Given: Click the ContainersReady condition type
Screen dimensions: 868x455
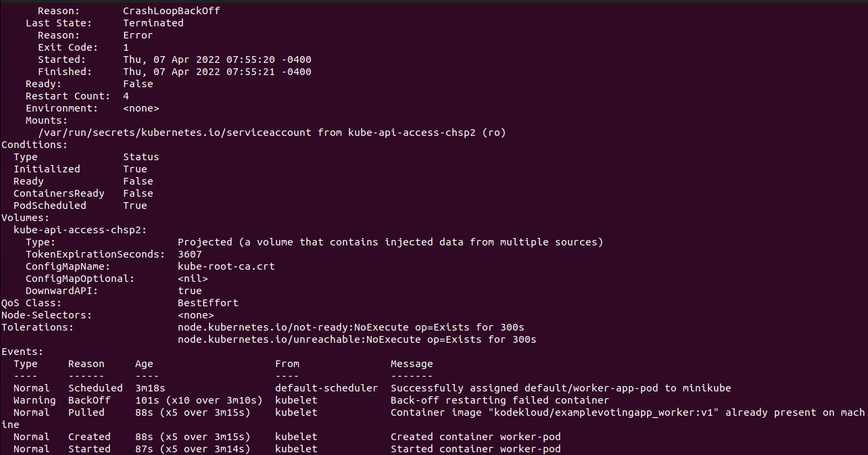Looking at the screenshot, I should click(x=59, y=193).
